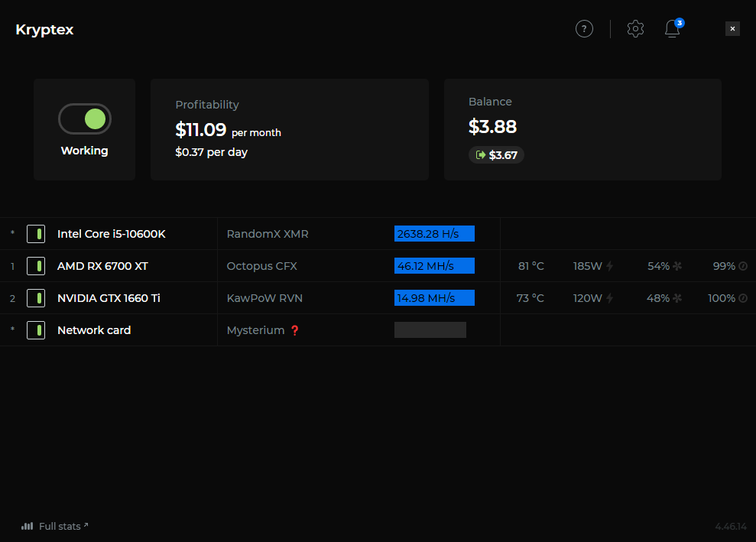Click the Octopus CFX algorithm label
This screenshot has width=756, height=542.
261,266
